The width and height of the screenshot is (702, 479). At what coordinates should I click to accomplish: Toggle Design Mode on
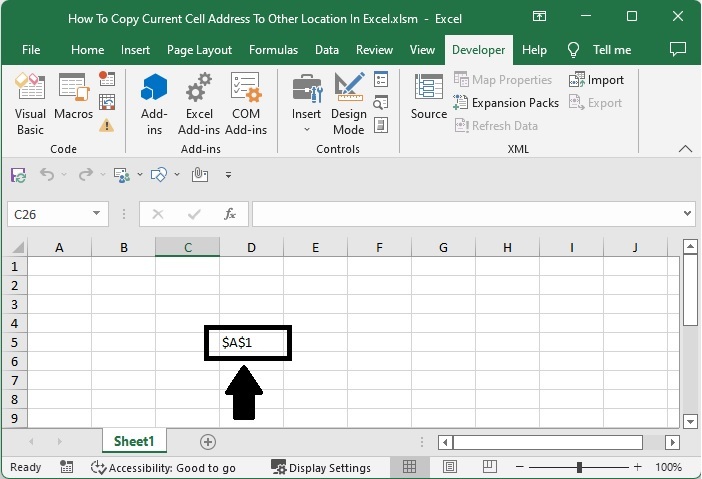click(x=349, y=105)
